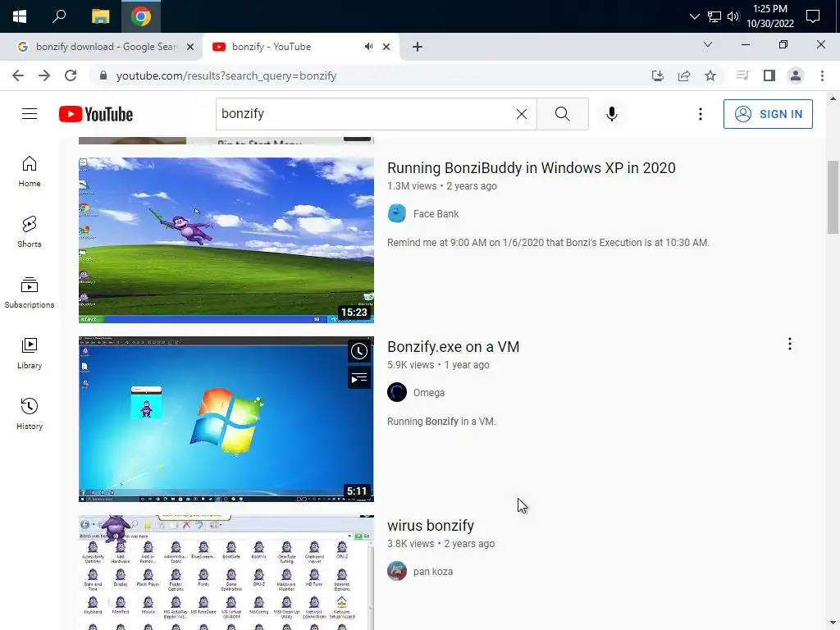Open Face Bank channel name
This screenshot has width=840, height=630.
pos(436,214)
